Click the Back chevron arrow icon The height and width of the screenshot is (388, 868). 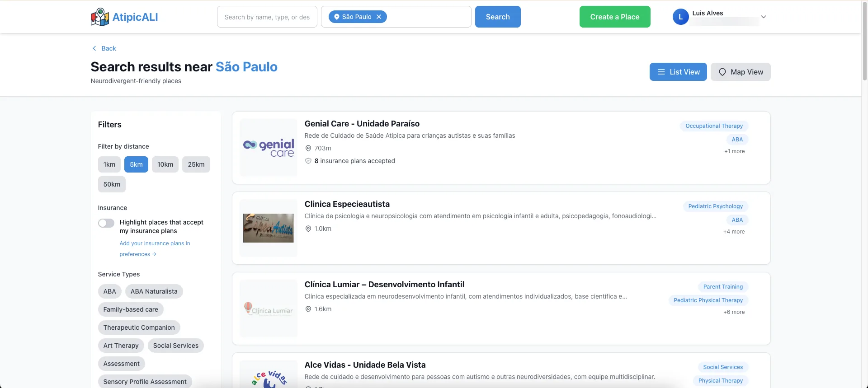pos(94,48)
